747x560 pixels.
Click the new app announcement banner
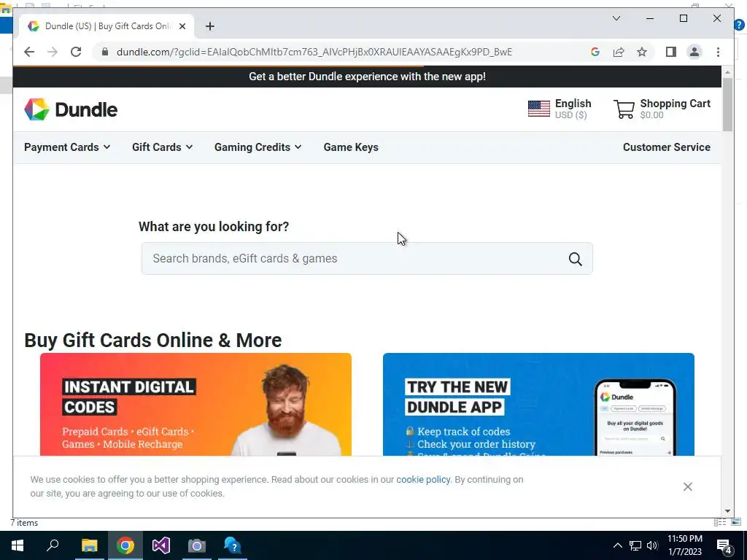367,77
